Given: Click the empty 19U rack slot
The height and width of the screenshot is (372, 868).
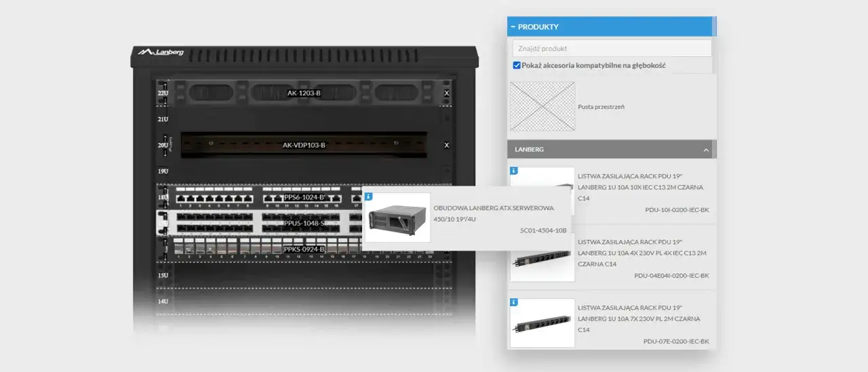Looking at the screenshot, I should [x=304, y=171].
